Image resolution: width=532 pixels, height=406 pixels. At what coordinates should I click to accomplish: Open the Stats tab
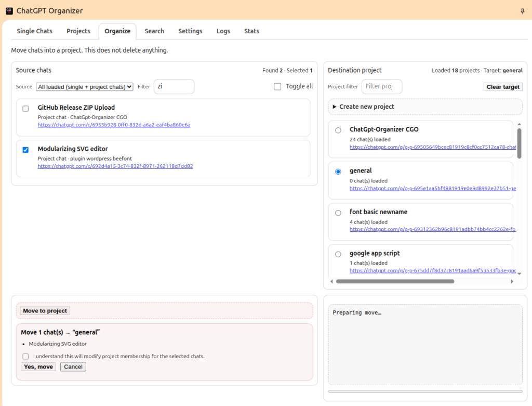click(251, 31)
